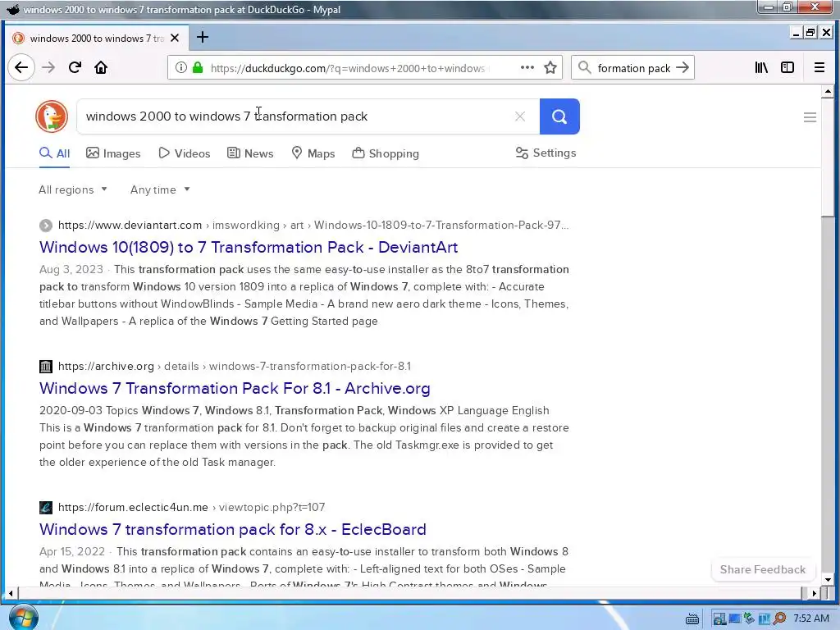The height and width of the screenshot is (630, 840).
Task: Clear the DuckDuckGo search box text
Action: 519,116
